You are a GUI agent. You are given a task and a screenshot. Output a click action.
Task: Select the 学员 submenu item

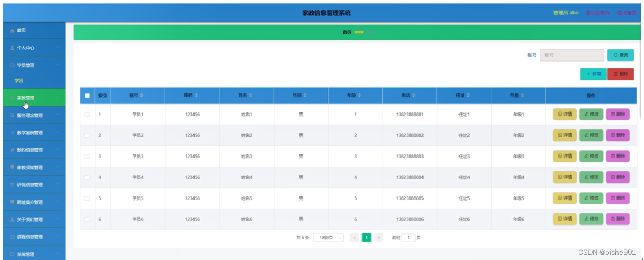click(x=19, y=81)
